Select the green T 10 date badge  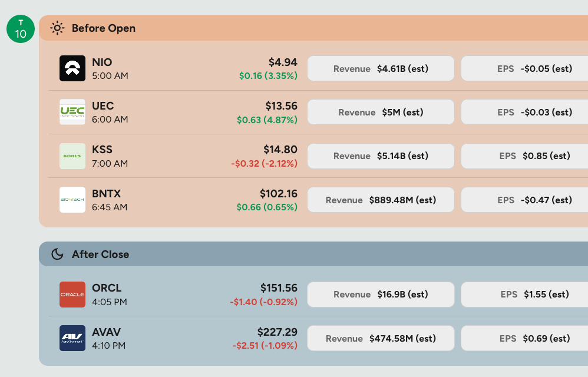pyautogui.click(x=21, y=29)
